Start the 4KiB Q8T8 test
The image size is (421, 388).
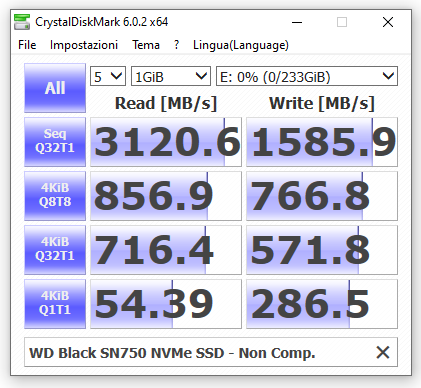pyautogui.click(x=55, y=196)
